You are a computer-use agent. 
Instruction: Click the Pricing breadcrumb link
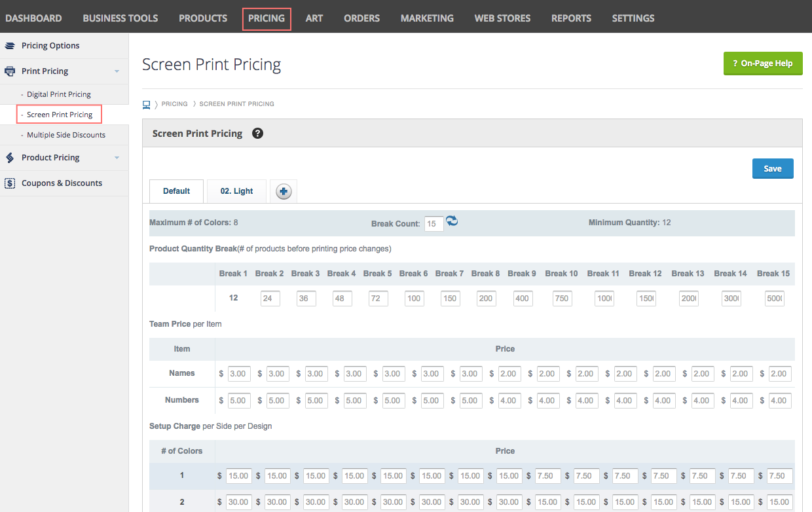pos(174,103)
